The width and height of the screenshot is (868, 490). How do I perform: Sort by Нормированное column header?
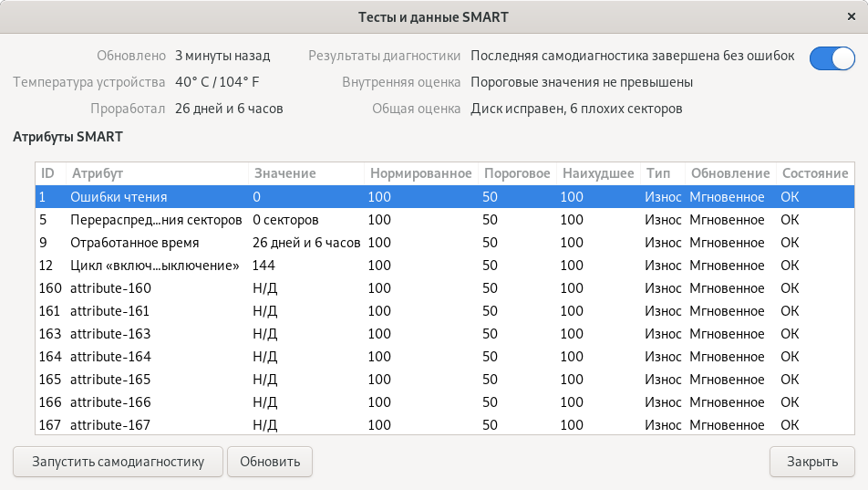tap(419, 173)
